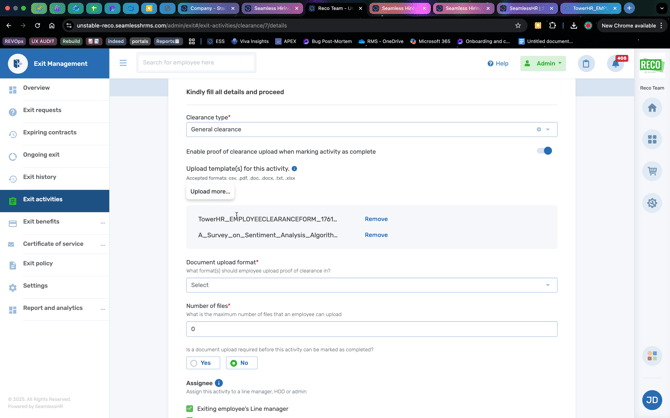
Task: Check Exiting employee's Line manager box
Action: pos(190,408)
